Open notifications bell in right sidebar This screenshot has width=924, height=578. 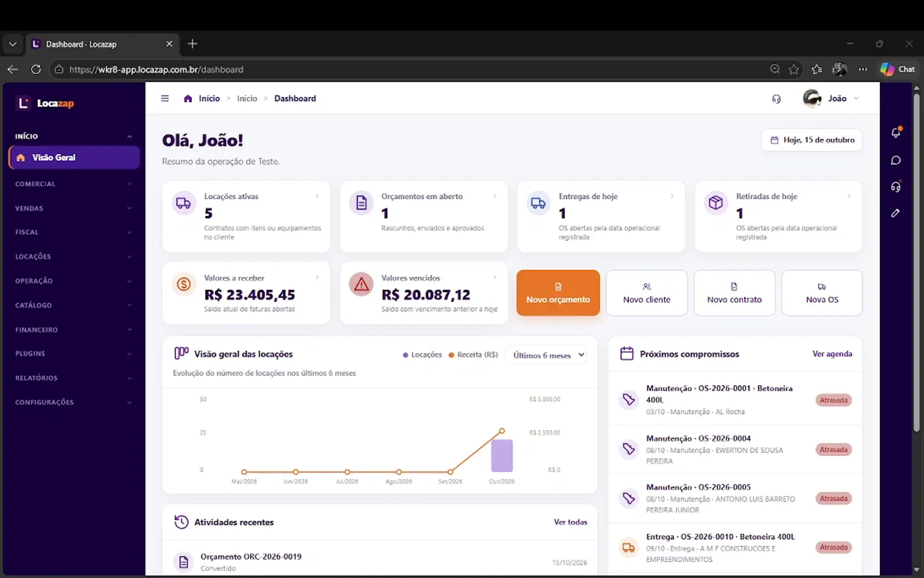[896, 133]
